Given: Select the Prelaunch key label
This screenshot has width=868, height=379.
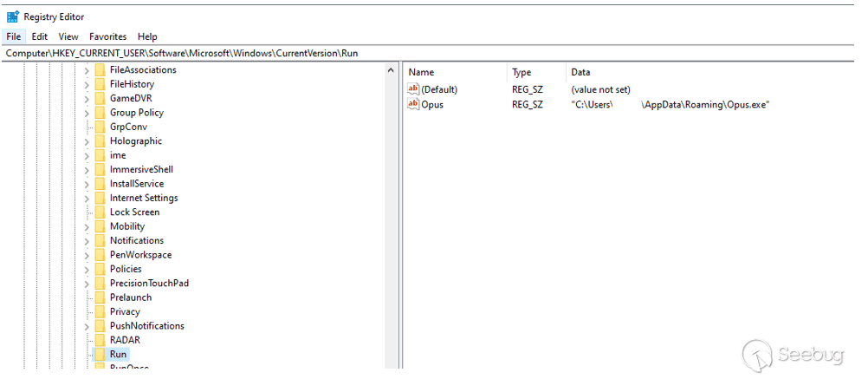Looking at the screenshot, I should point(131,297).
